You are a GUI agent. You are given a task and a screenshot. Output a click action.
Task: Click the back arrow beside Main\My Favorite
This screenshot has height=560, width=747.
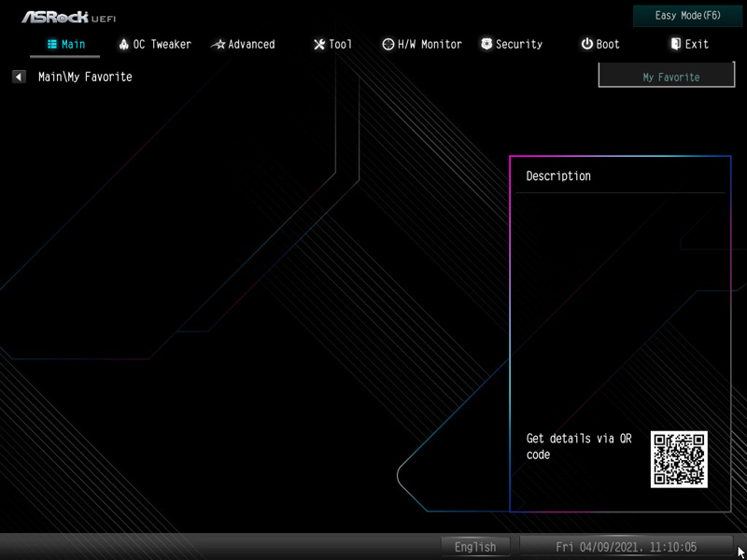point(19,77)
